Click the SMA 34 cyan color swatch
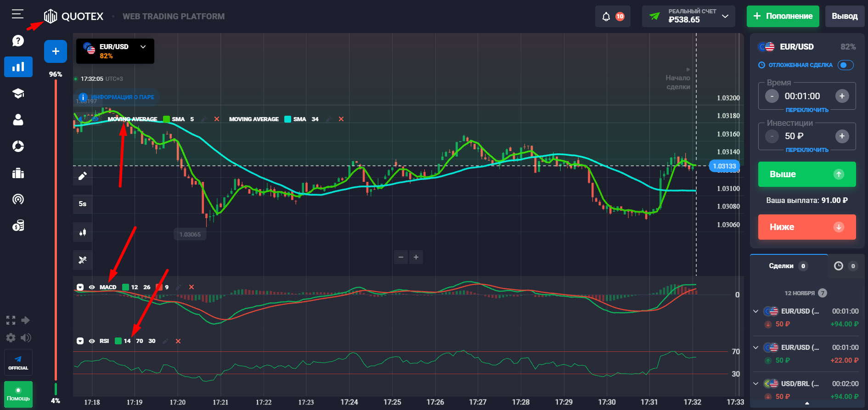The height and width of the screenshot is (410, 868). point(288,119)
